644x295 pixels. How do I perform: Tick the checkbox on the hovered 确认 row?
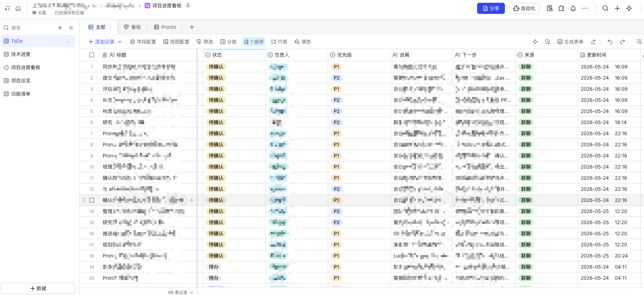point(92,200)
